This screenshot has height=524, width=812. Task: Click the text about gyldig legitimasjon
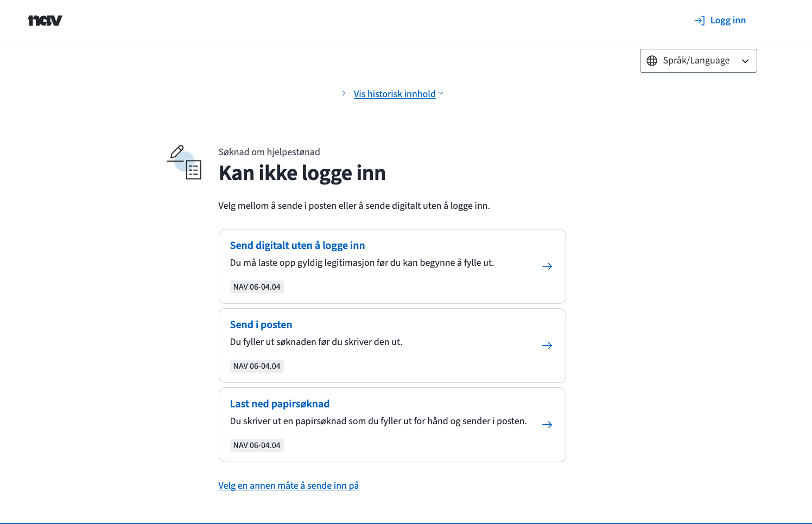[x=362, y=263]
